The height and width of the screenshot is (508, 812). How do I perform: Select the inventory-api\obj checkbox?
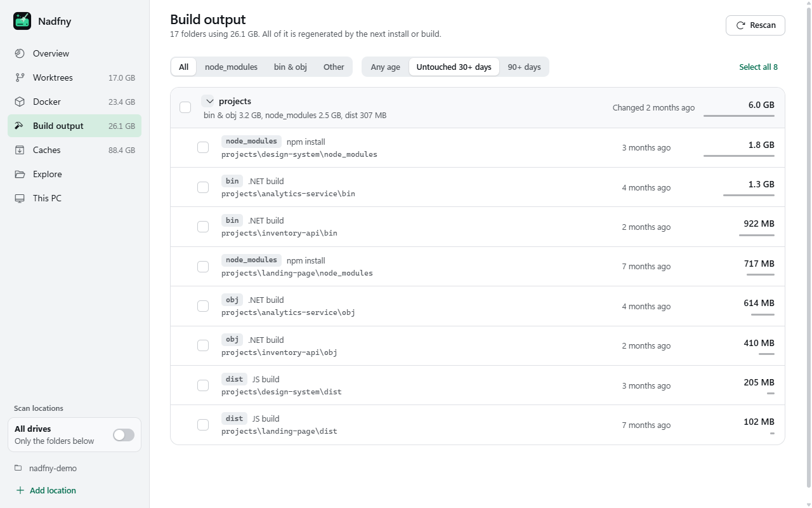203,345
